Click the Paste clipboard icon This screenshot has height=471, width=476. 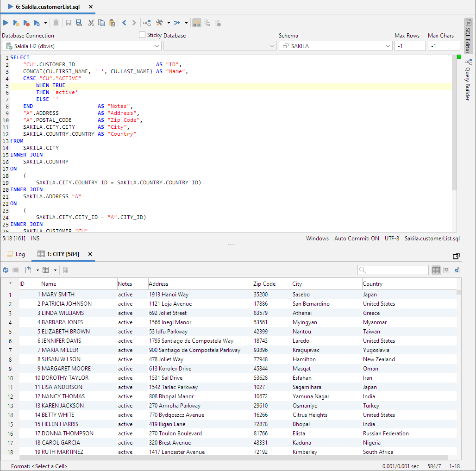coord(112,23)
